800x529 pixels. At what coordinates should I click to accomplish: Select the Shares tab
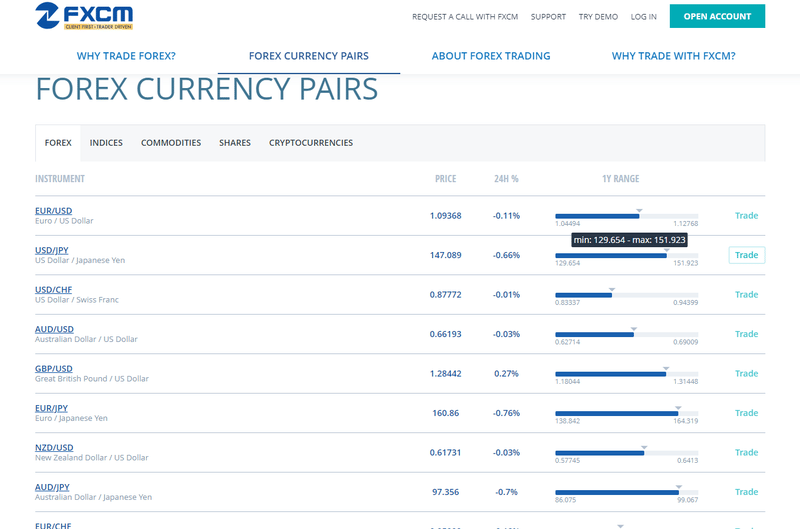[235, 143]
